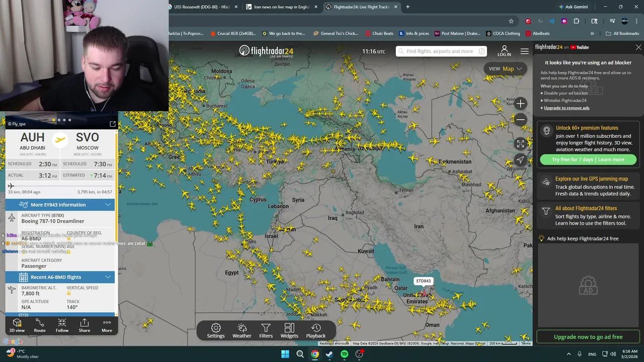
Task: Share the EY843 flight
Action: coord(85,325)
